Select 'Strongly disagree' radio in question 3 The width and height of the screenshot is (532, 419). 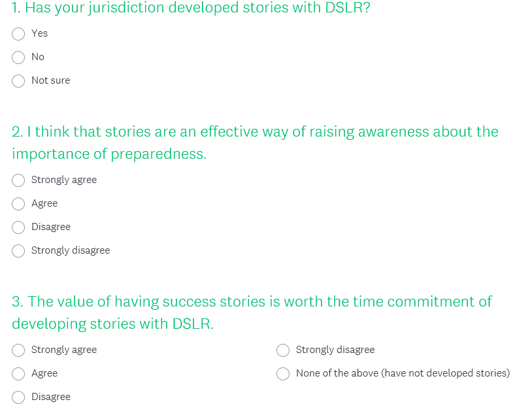tap(283, 350)
